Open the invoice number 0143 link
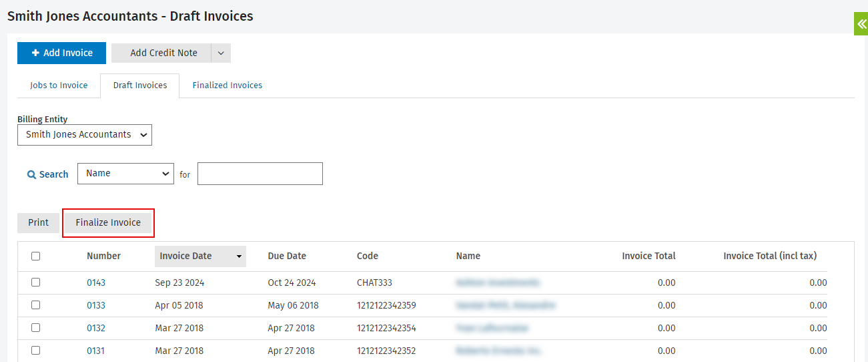Viewport: 868px width, 362px height. 96,283
